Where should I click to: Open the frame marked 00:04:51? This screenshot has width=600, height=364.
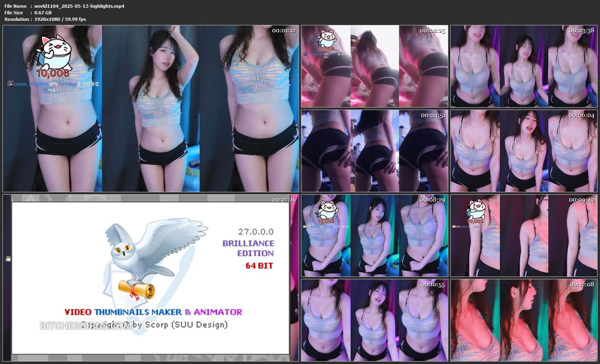click(374, 151)
